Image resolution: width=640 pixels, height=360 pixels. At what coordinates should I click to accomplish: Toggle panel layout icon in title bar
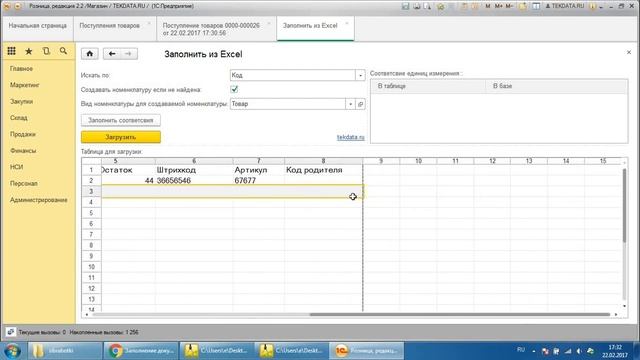(x=536, y=6)
